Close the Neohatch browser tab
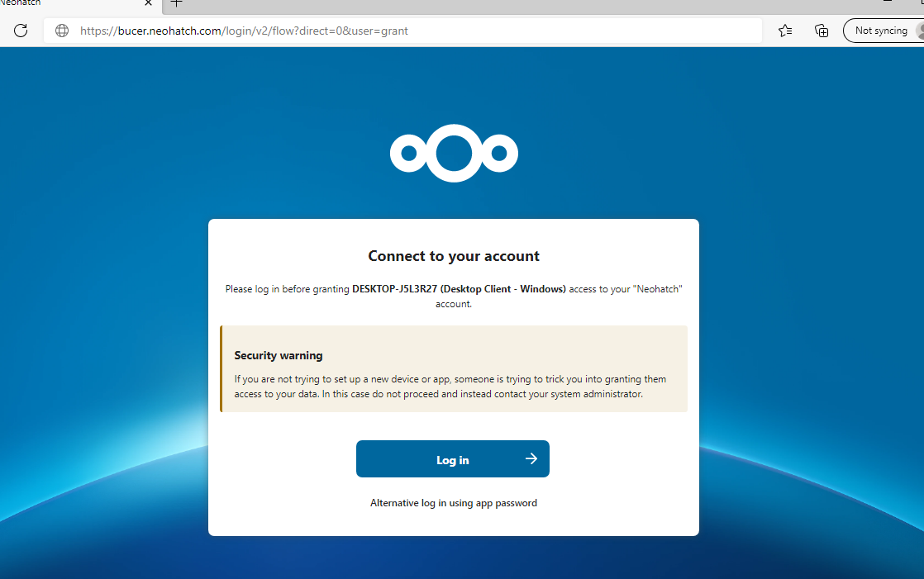The height and width of the screenshot is (579, 924). [149, 3]
